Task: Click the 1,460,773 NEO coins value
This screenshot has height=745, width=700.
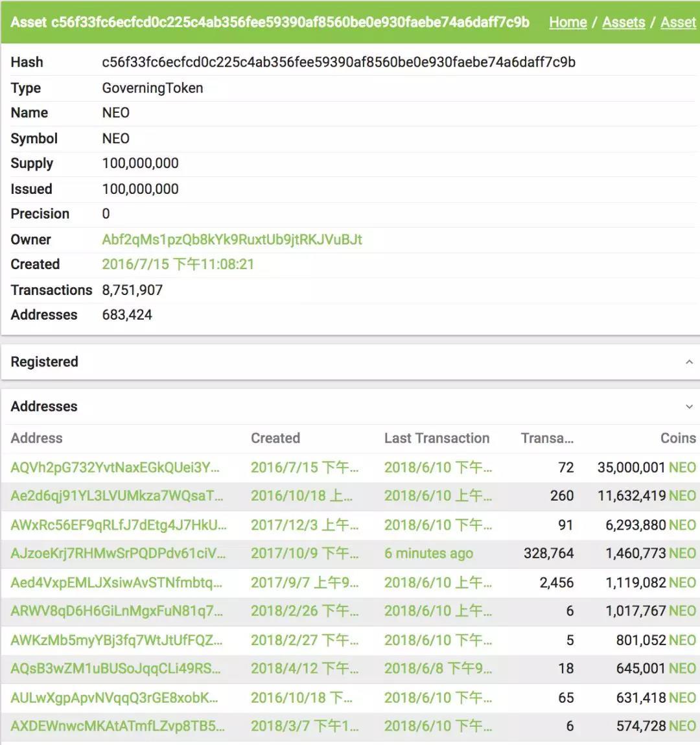Action: pyautogui.click(x=651, y=553)
